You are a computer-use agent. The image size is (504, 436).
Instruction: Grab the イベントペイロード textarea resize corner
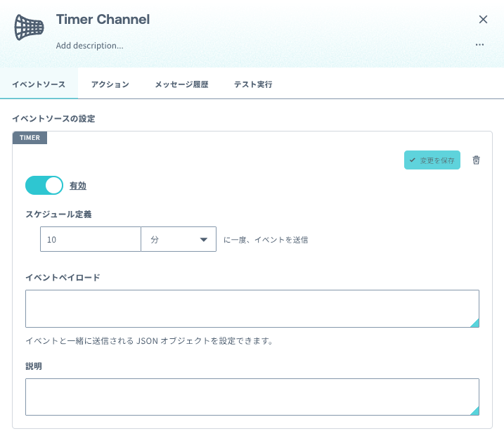pyautogui.click(x=474, y=323)
